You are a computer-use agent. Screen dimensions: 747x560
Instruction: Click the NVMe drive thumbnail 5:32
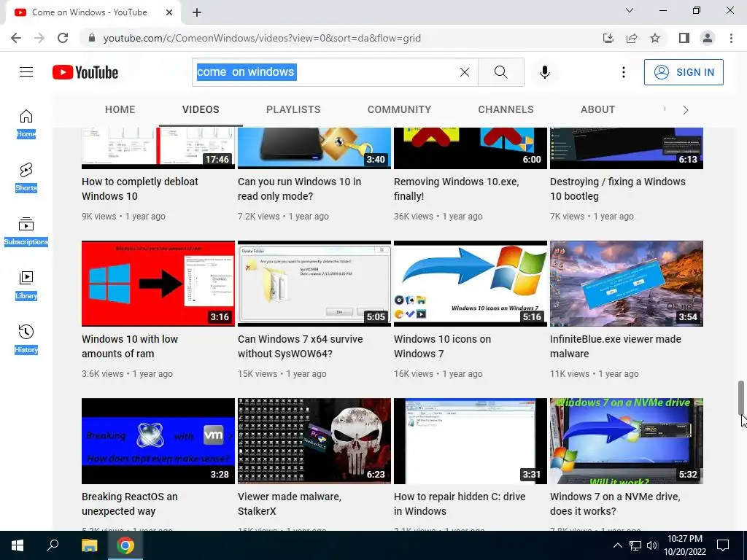tap(627, 441)
